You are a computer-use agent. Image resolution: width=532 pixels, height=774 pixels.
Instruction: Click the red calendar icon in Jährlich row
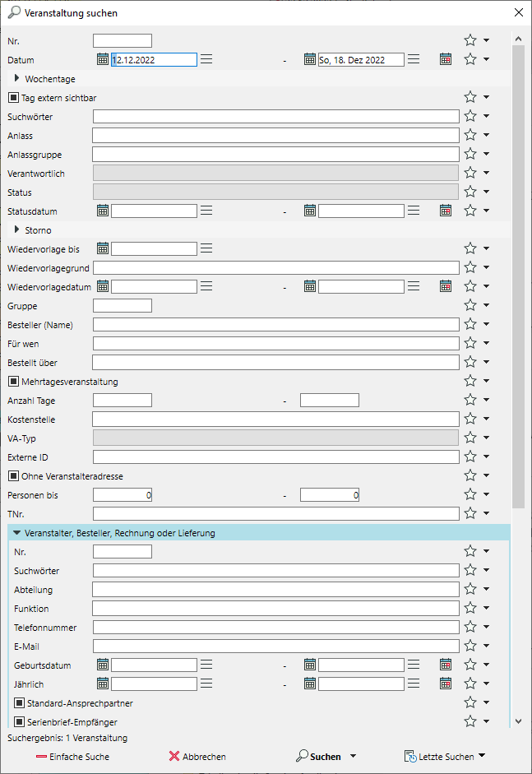445,684
